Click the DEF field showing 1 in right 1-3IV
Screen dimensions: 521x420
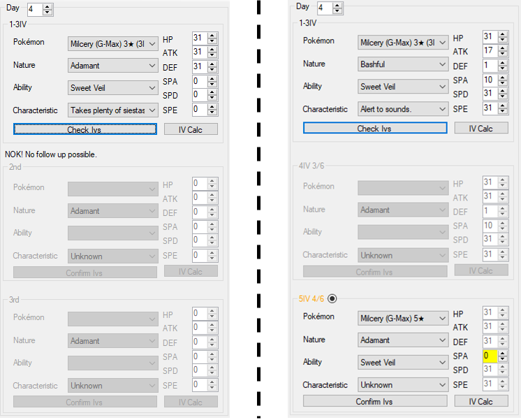[490, 65]
